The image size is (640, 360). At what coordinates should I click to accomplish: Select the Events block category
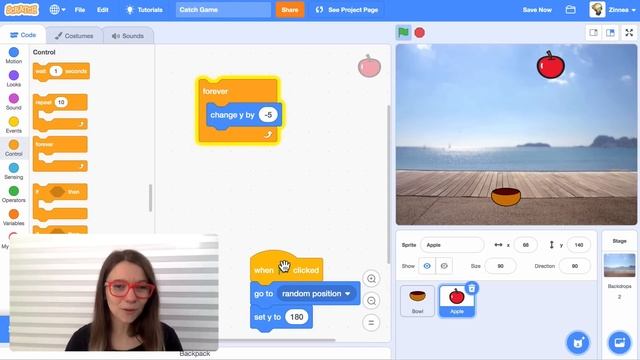coord(13,124)
